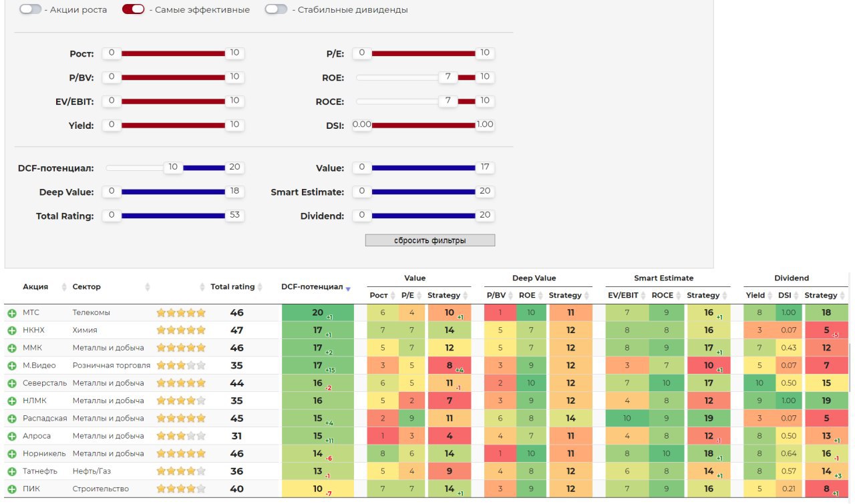The image size is (855, 504).
Task: Click the МТС stock name
Action: [x=31, y=312]
